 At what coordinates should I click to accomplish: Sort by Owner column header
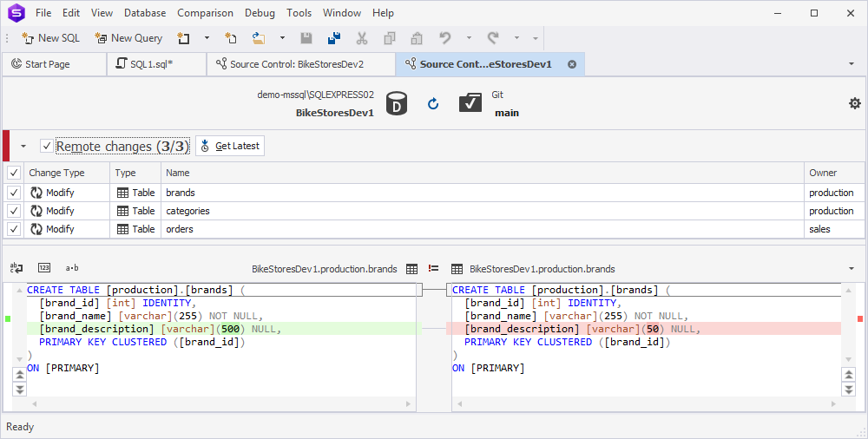pyautogui.click(x=834, y=173)
